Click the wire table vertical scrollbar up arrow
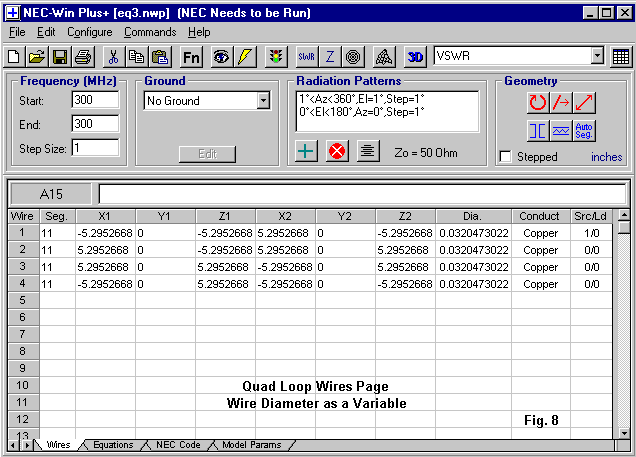The height and width of the screenshot is (457, 636). pyautogui.click(x=624, y=215)
